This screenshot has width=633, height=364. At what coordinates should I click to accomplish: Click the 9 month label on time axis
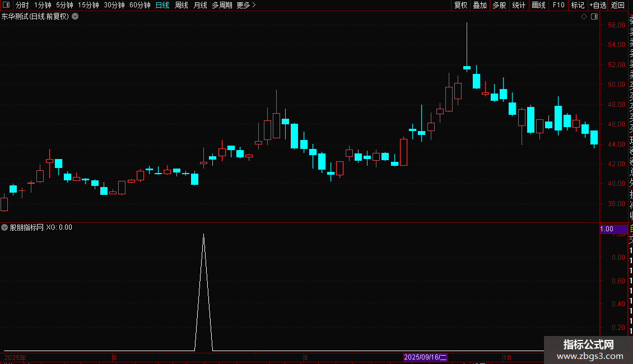(x=306, y=357)
